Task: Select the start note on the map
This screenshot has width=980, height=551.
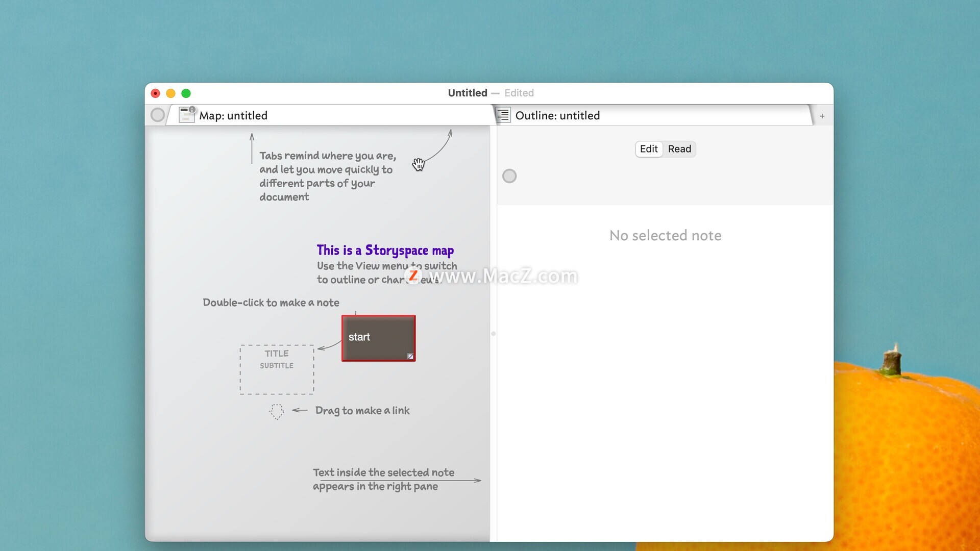Action: [378, 338]
